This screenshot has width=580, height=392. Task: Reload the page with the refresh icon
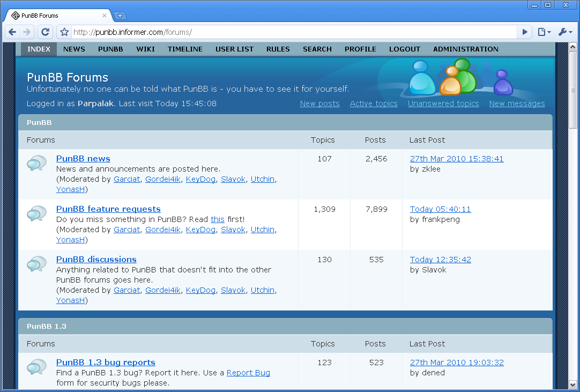coord(45,32)
